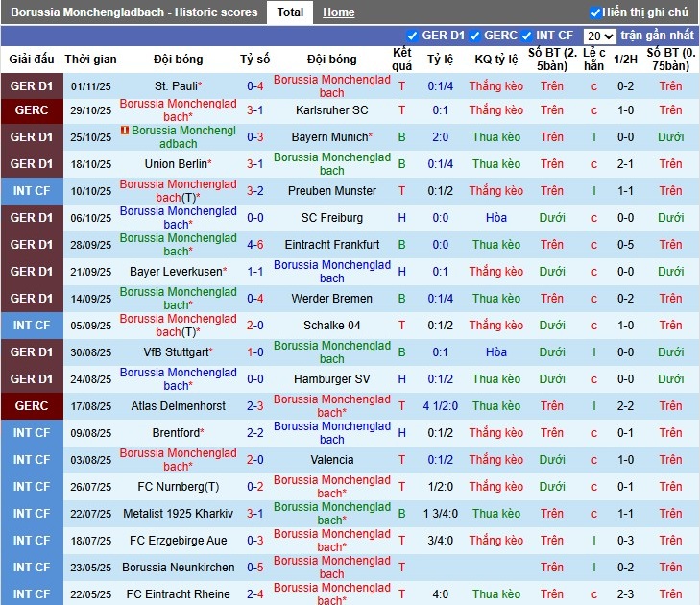700x605 pixels.
Task: Uncheck the GER D1 league filter
Action: pos(413,36)
